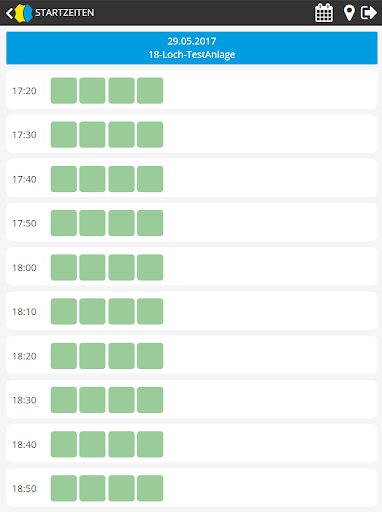
Task: Book the first slot at 17:20
Action: [64, 91]
